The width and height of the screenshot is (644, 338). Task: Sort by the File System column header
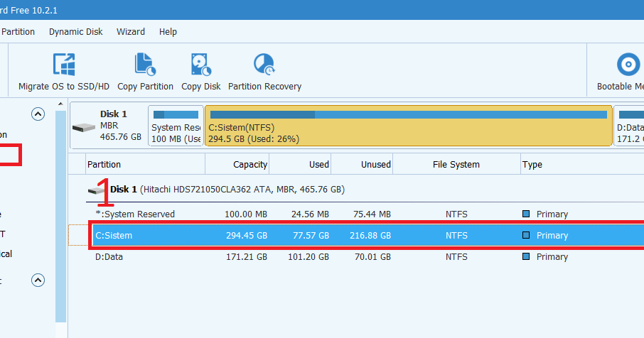456,164
